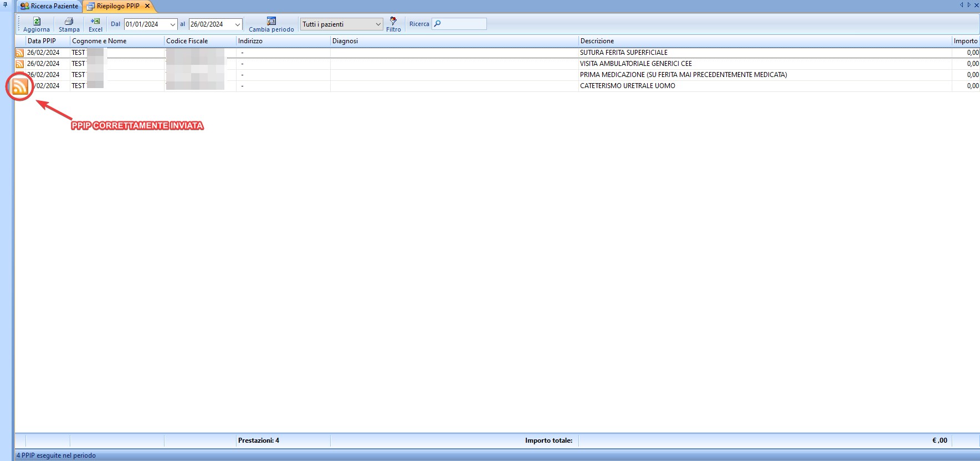The image size is (980, 461).
Task: Sort by the Descrizione column header
Action: click(x=765, y=41)
